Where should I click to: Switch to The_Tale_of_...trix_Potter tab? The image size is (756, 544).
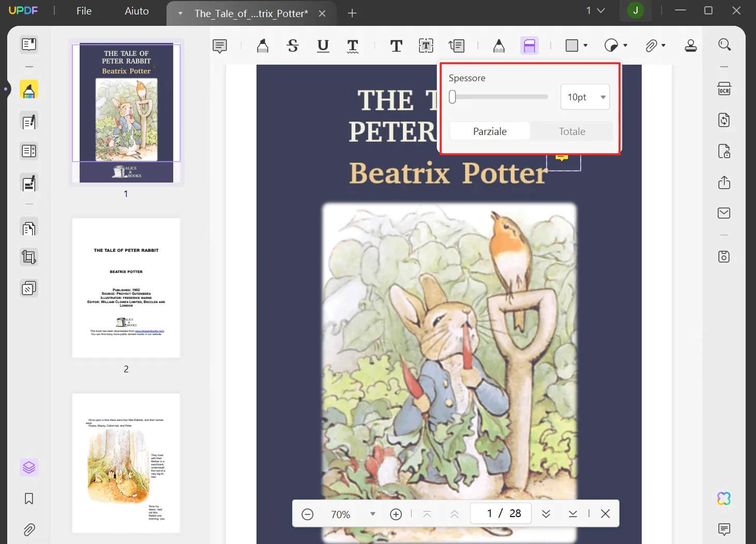pos(251,13)
